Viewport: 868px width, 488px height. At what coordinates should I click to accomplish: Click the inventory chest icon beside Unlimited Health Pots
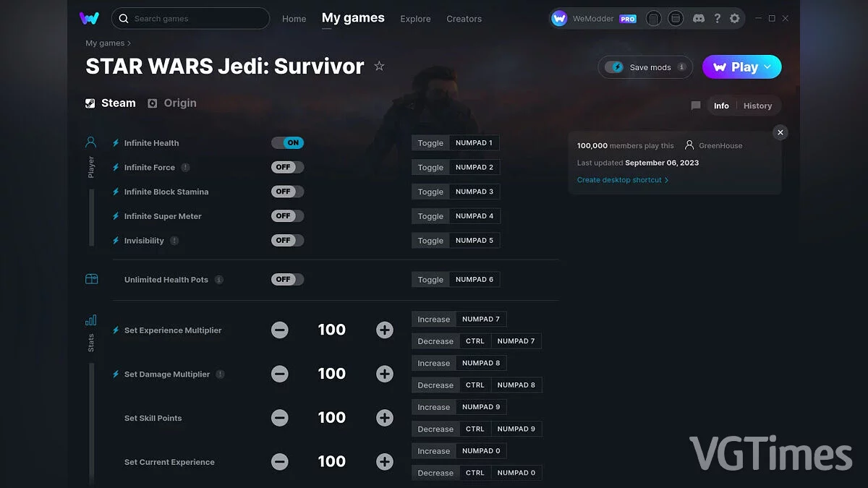tap(90, 278)
